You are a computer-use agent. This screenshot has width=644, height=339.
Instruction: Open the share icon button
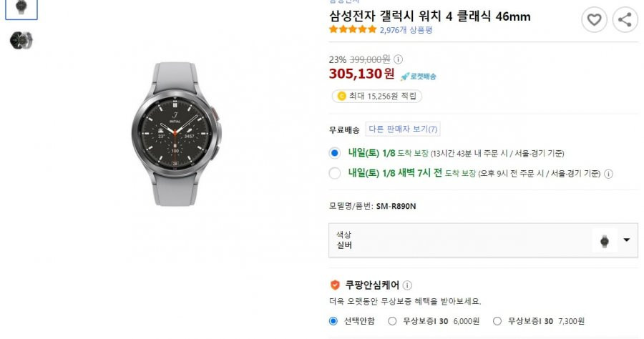[625, 19]
